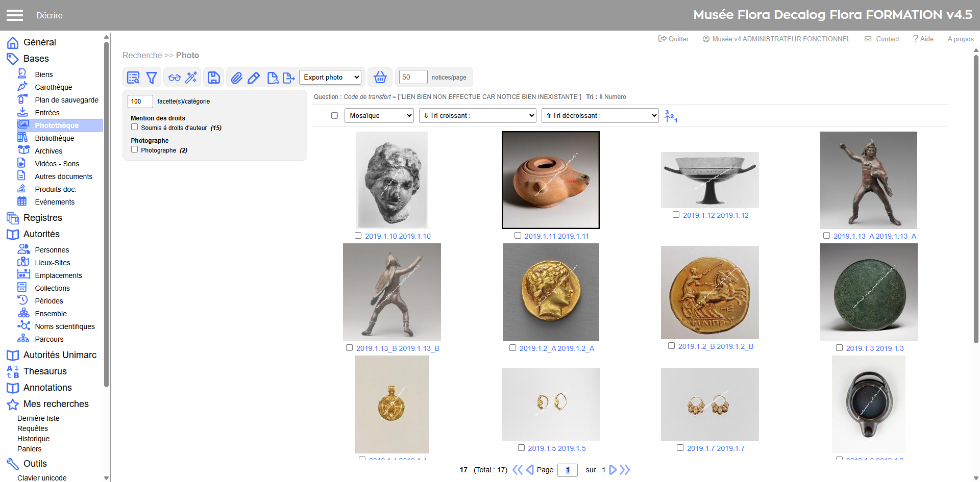
Task: Check photo 2019.1.5 checkbox
Action: tap(521, 448)
